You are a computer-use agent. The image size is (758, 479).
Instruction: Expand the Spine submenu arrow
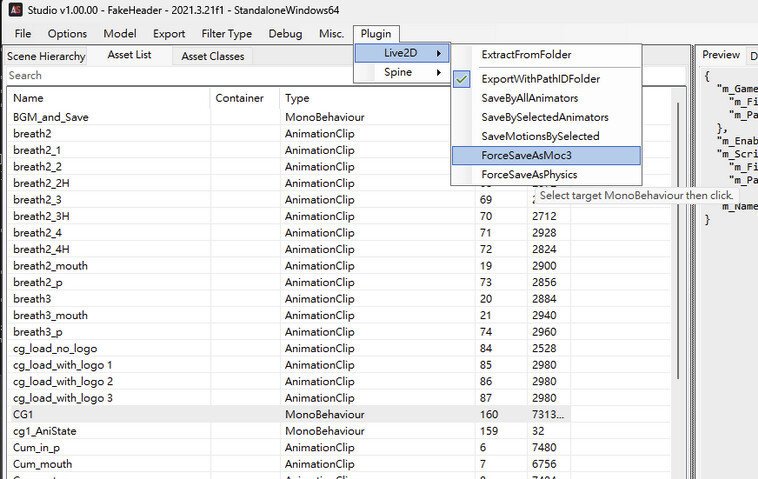click(438, 73)
